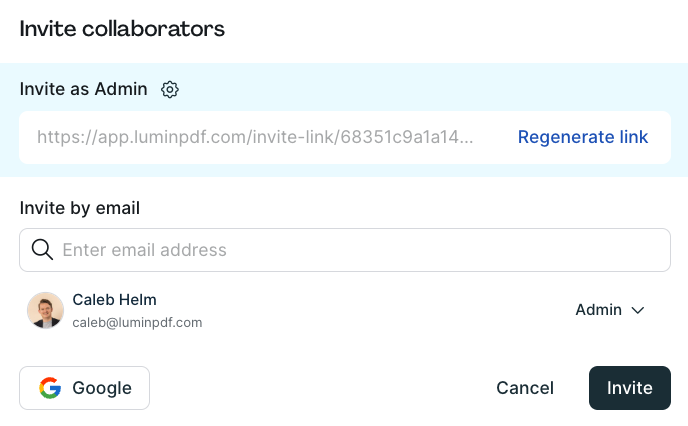688x426 pixels.
Task: Click the magnifier icon in email field
Action: (42, 250)
